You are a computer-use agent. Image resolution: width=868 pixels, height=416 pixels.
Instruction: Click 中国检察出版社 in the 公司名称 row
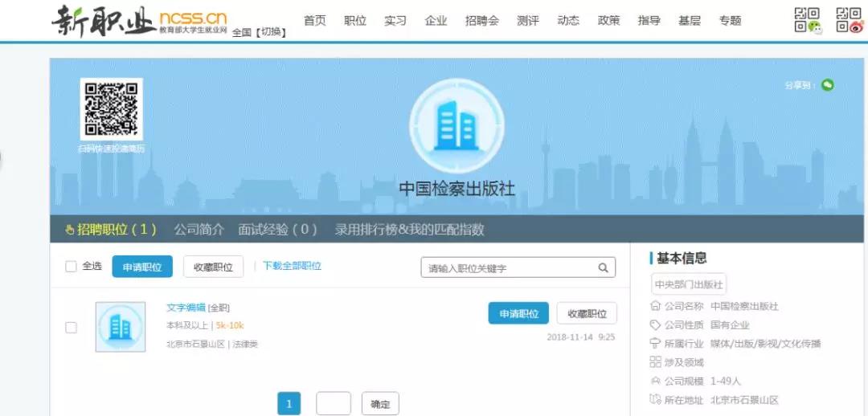744,306
